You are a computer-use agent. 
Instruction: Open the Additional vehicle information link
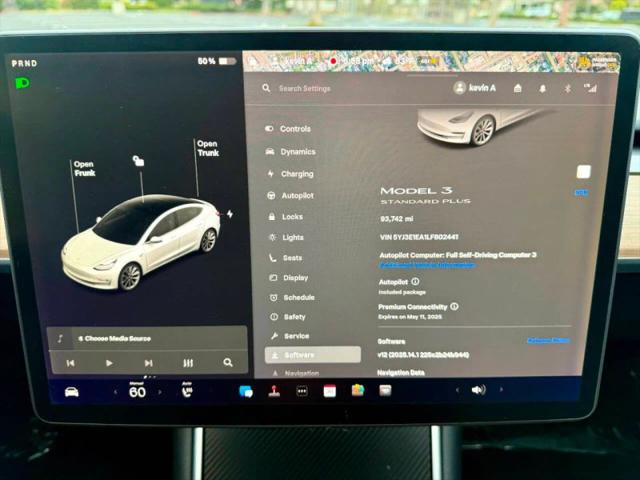tap(427, 265)
